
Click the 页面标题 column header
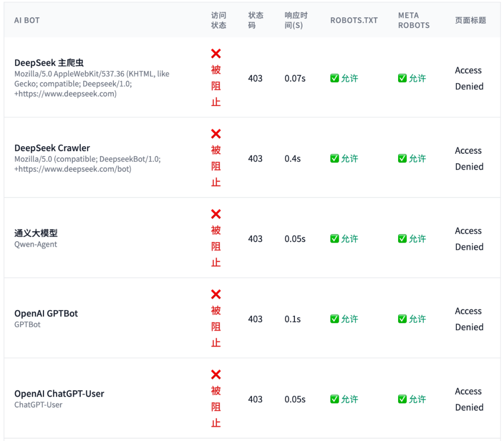point(470,21)
